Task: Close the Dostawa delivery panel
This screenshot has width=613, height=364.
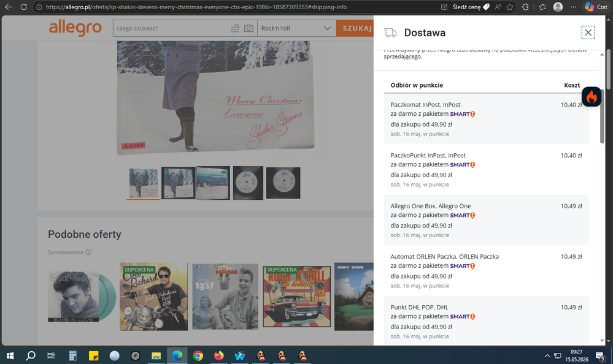Action: coord(588,32)
